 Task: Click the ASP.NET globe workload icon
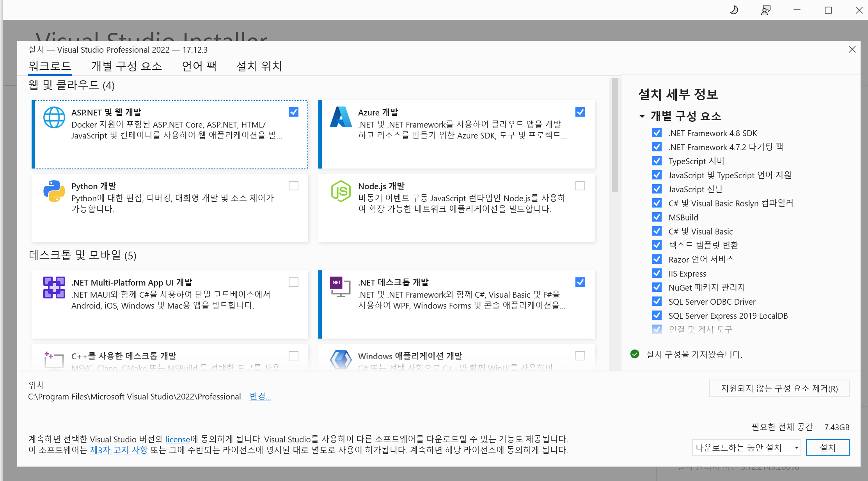click(54, 117)
